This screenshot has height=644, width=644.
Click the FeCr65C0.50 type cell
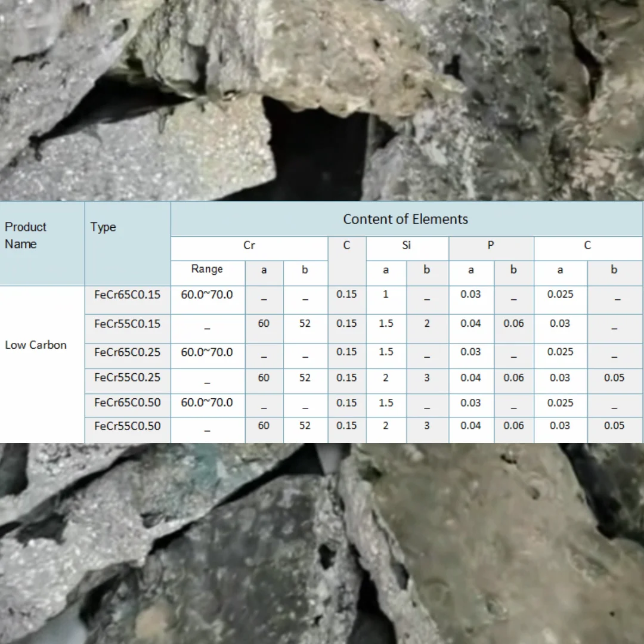click(127, 403)
